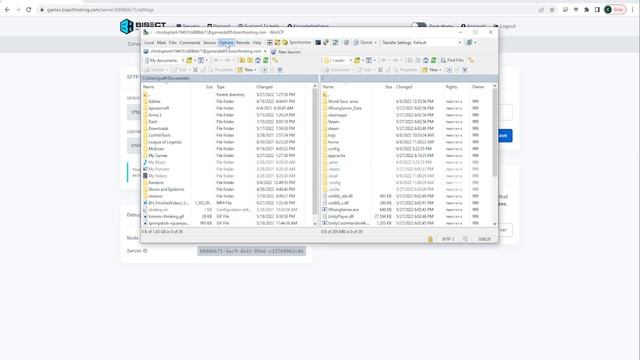Select the logs folder in remote panel
Viewport: 640px width, 360px height.
(x=331, y=135)
